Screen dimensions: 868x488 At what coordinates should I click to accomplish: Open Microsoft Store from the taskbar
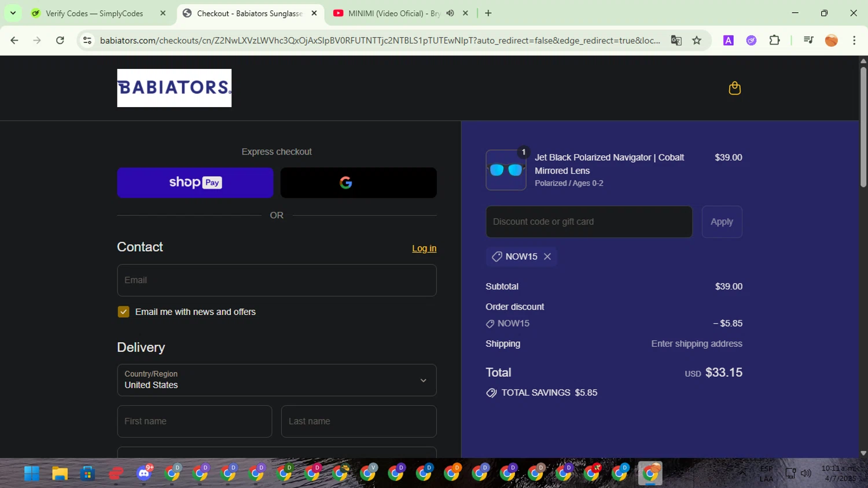coord(87,474)
